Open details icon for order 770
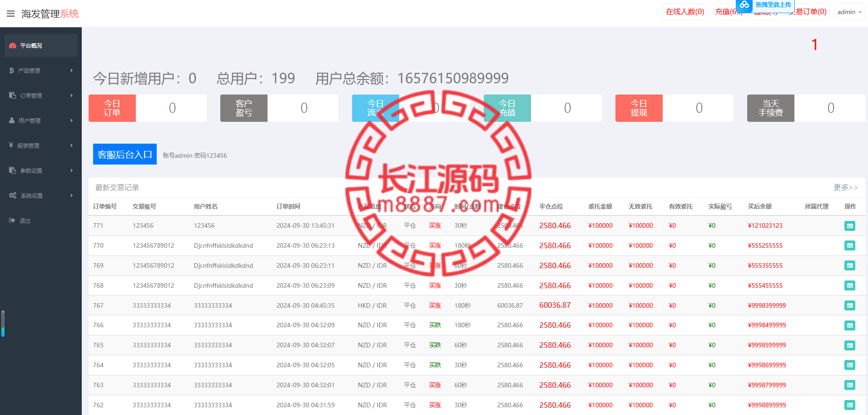 coord(850,246)
